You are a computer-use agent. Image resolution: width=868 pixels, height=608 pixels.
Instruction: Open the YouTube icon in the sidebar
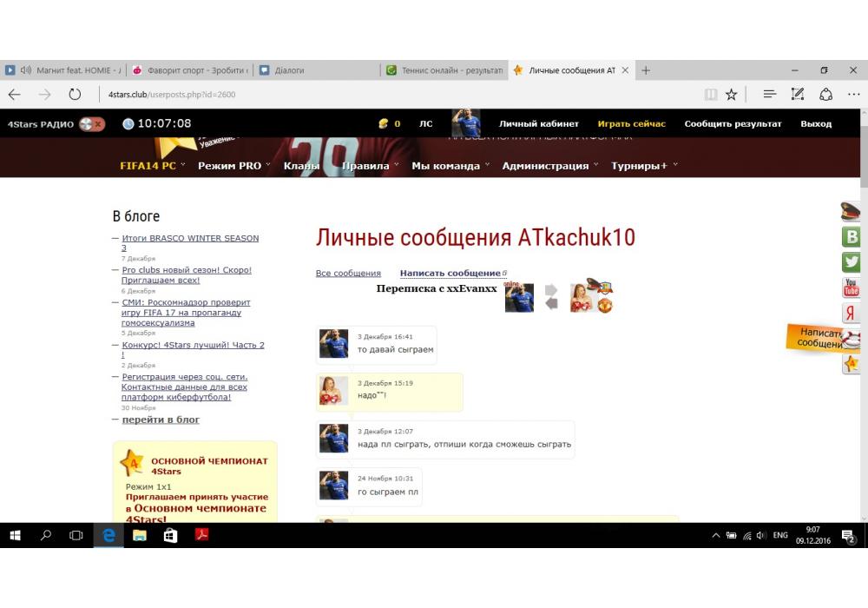(852, 287)
